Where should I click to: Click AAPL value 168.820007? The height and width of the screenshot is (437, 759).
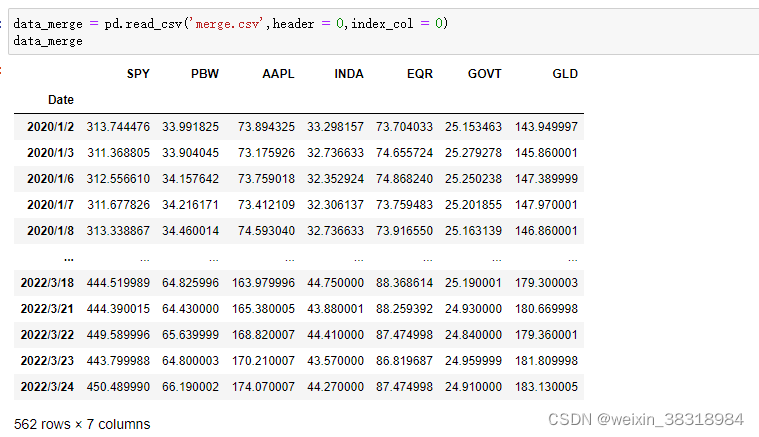[x=263, y=335]
